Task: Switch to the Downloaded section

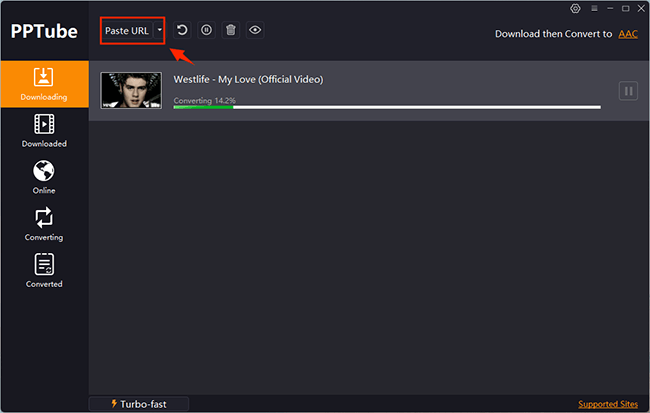Action: coord(44,131)
